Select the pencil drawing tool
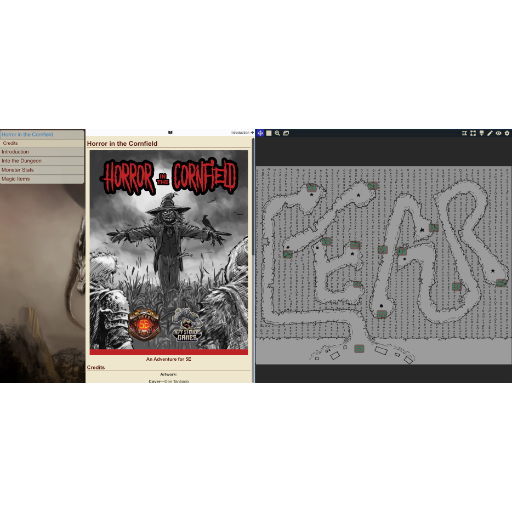The image size is (512, 512). coord(490,133)
